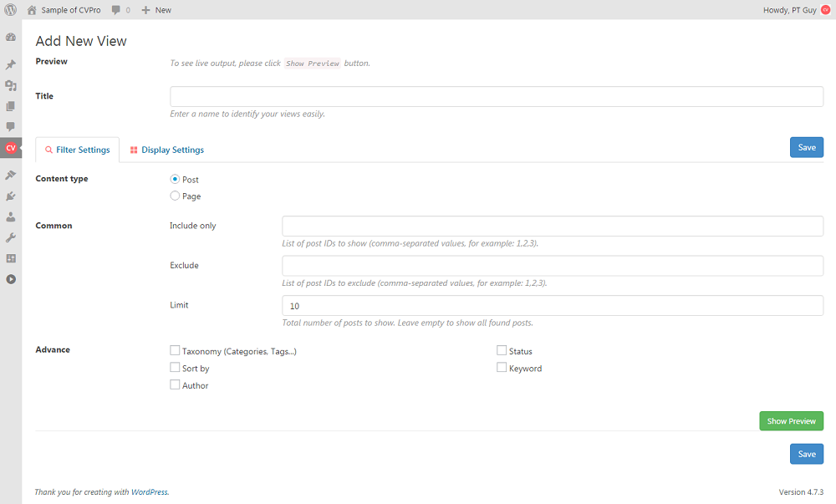Check the Sort by option
Image resolution: width=836 pixels, height=504 pixels.
click(175, 368)
